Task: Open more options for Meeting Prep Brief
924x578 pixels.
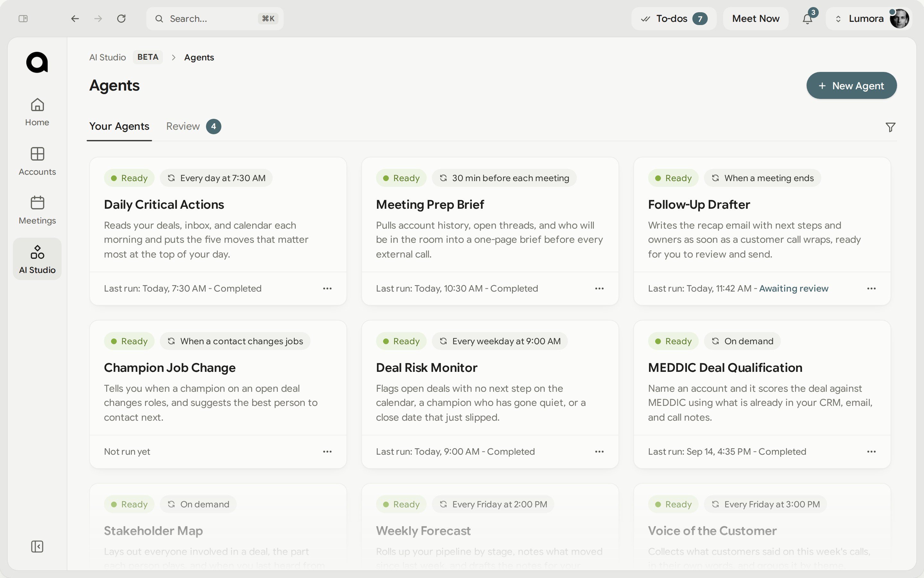Action: (599, 289)
